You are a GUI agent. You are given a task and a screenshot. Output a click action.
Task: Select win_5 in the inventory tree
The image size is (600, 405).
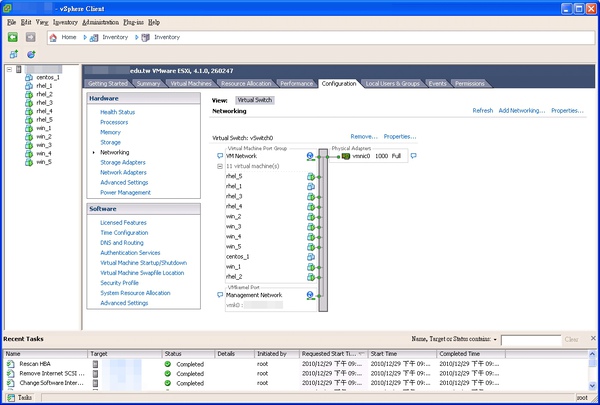44,162
